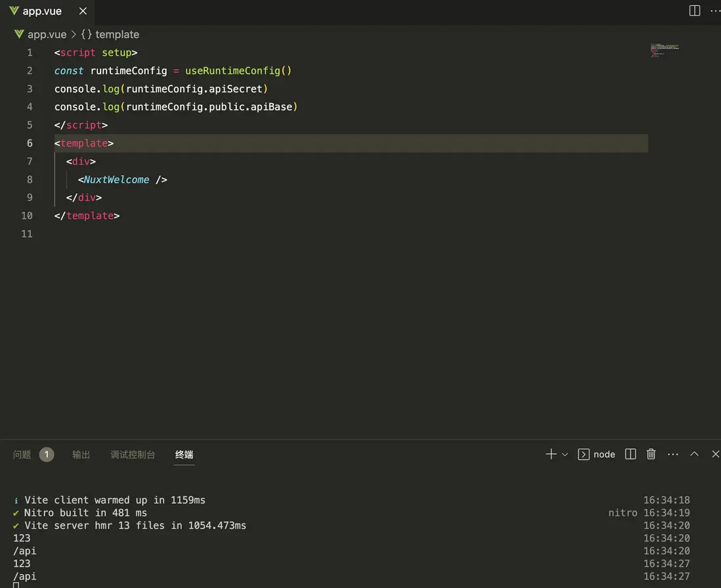Open the new terminal profile dropdown

565,455
